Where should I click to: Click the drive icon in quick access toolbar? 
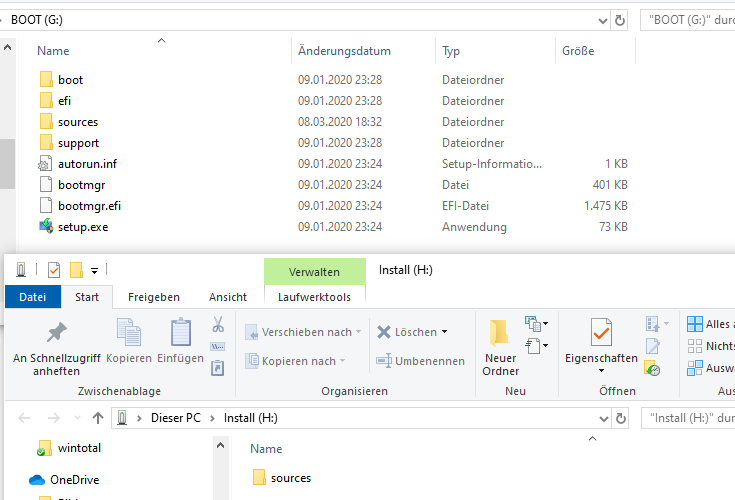point(21,269)
